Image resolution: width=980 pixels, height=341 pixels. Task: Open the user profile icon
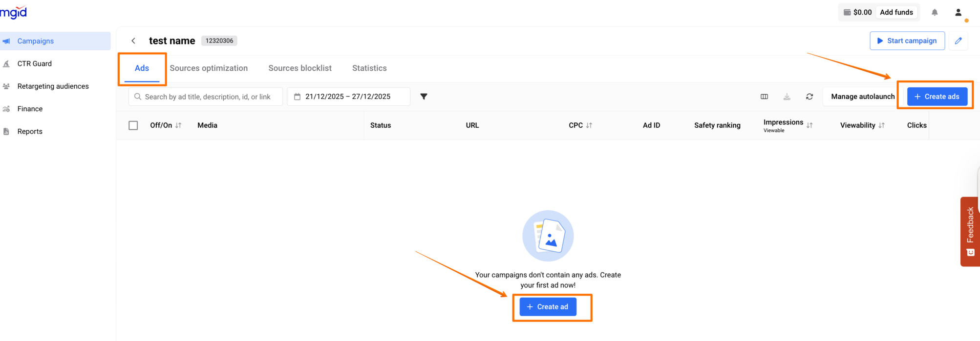click(x=959, y=12)
